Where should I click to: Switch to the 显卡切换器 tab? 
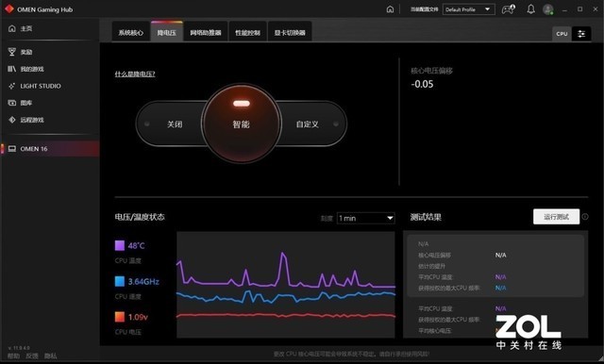tap(290, 33)
